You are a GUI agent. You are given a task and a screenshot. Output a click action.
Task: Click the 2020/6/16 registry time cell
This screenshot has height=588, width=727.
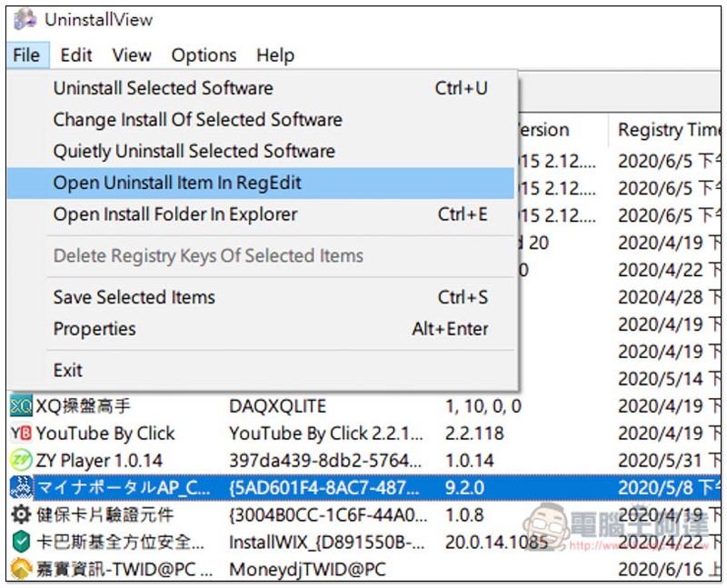pos(669,569)
